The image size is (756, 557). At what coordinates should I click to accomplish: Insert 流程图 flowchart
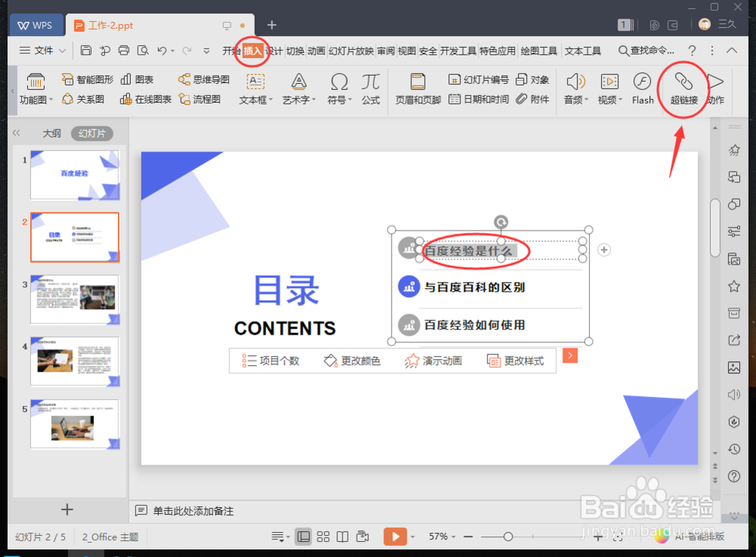(199, 99)
